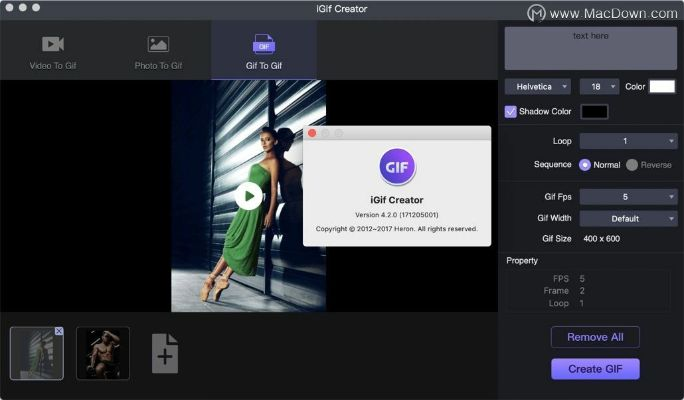Select the first GIF thumbnail
Image resolution: width=684 pixels, height=400 pixels.
coord(37,353)
